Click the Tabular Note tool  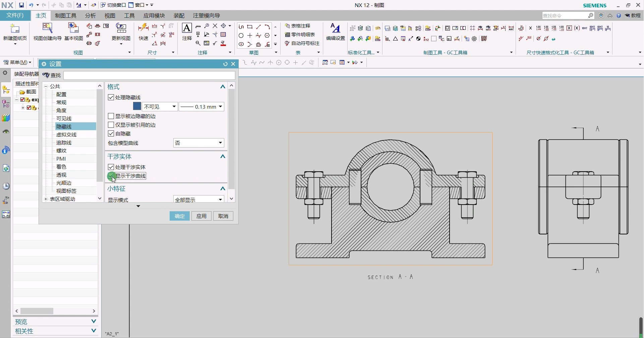(x=298, y=26)
